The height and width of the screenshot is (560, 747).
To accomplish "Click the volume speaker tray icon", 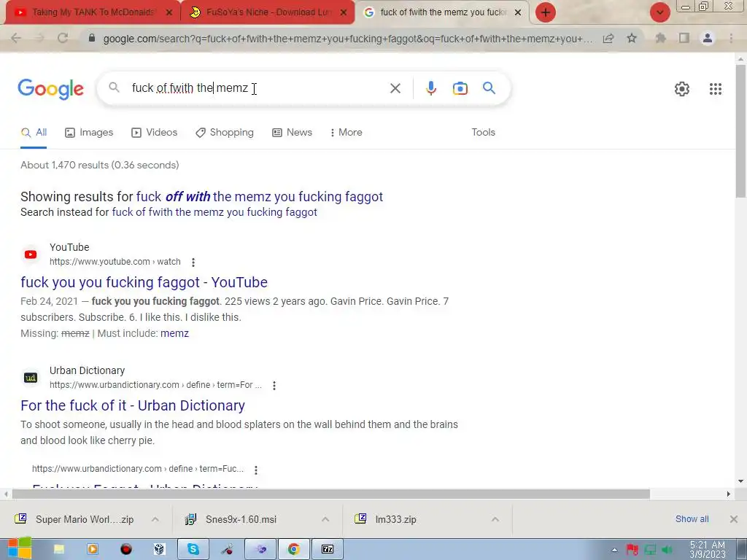I will [667, 551].
